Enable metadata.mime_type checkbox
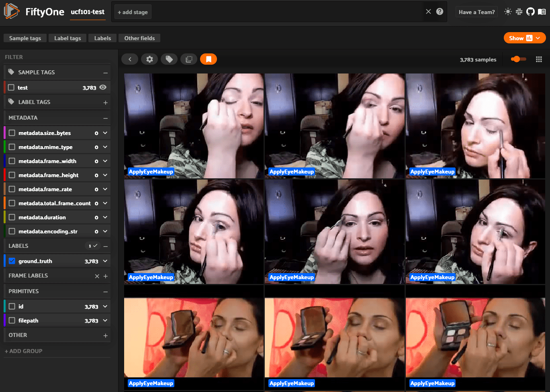Screen dimensions: 550x392 click(x=12, y=147)
